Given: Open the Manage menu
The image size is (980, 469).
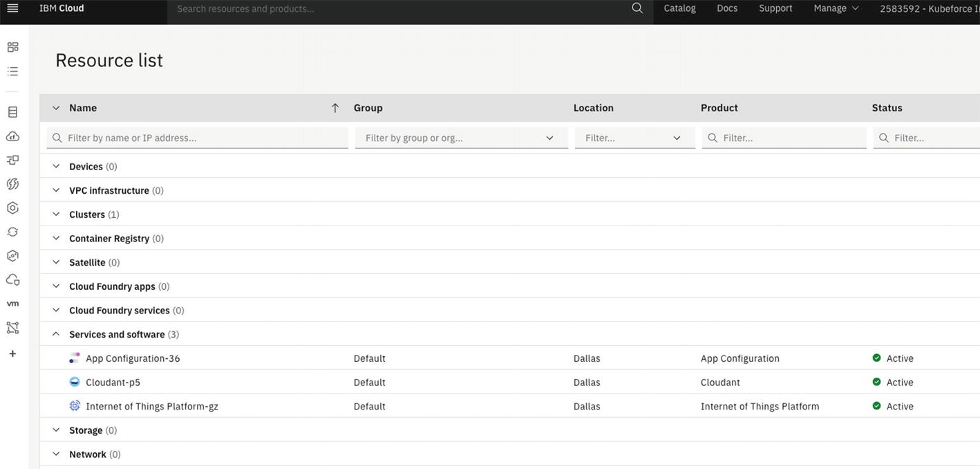Looking at the screenshot, I should [836, 8].
